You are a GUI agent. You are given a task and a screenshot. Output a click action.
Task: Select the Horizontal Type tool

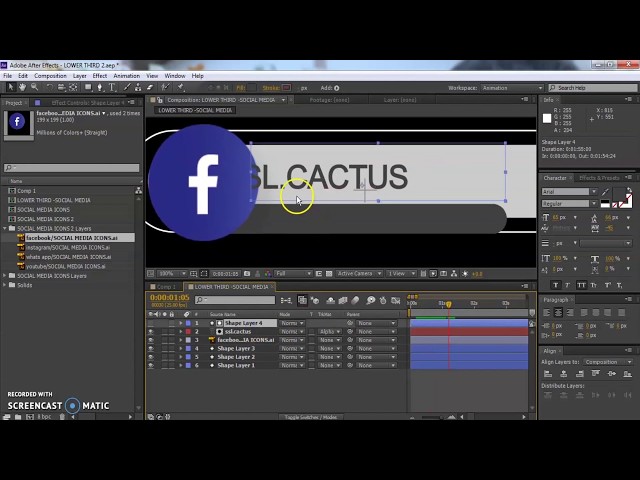[x=112, y=87]
